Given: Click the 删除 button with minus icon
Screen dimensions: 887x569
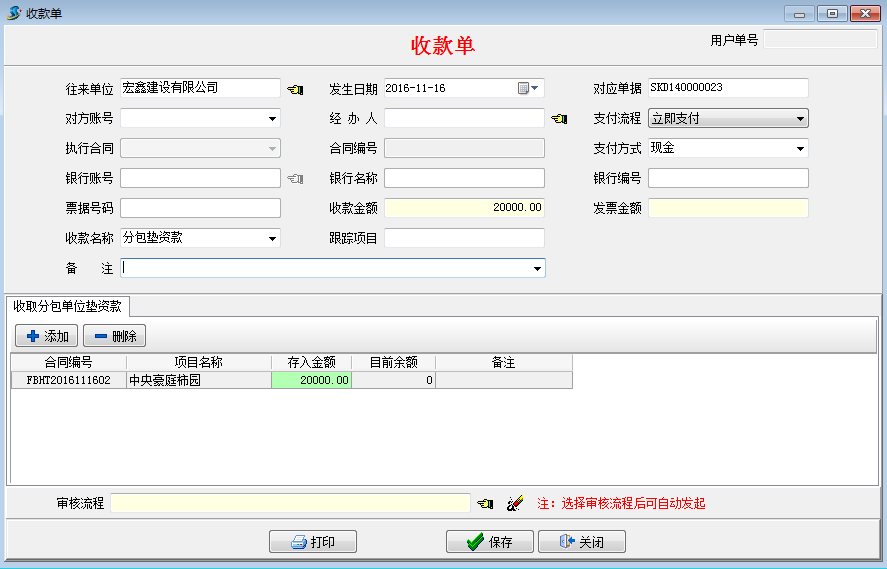Looking at the screenshot, I should pyautogui.click(x=114, y=336).
